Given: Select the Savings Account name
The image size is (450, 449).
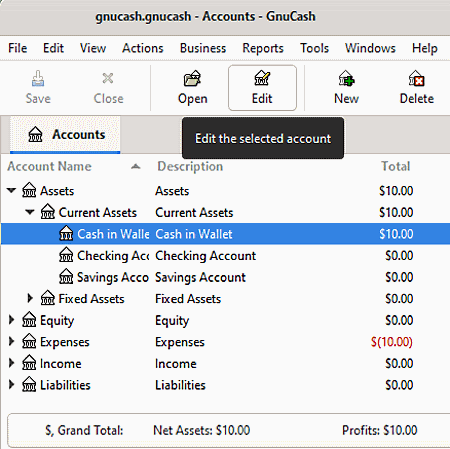Looking at the screenshot, I should click(113, 277).
